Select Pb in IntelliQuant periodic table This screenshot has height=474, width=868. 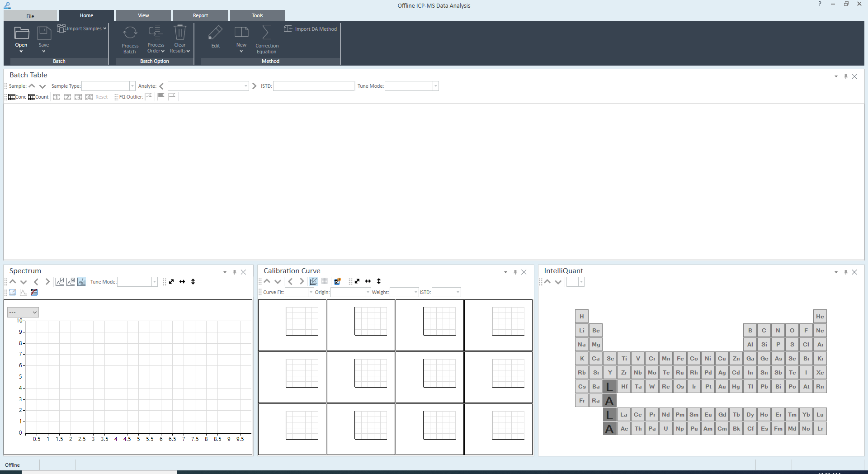tap(764, 387)
